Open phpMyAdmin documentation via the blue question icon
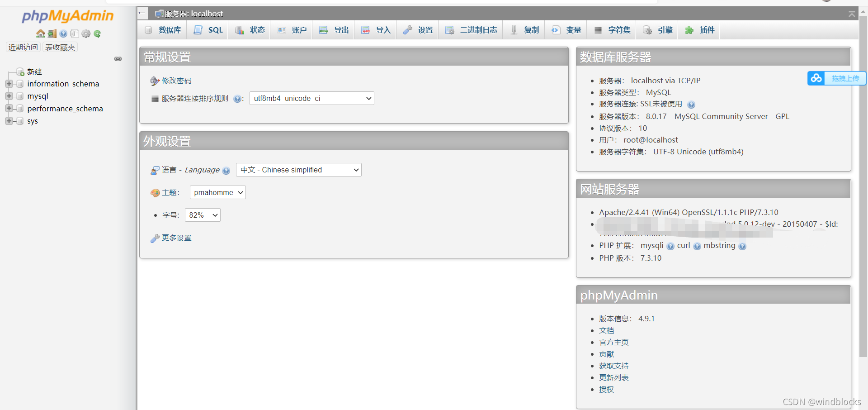The width and height of the screenshot is (868, 410). pyautogui.click(x=63, y=33)
